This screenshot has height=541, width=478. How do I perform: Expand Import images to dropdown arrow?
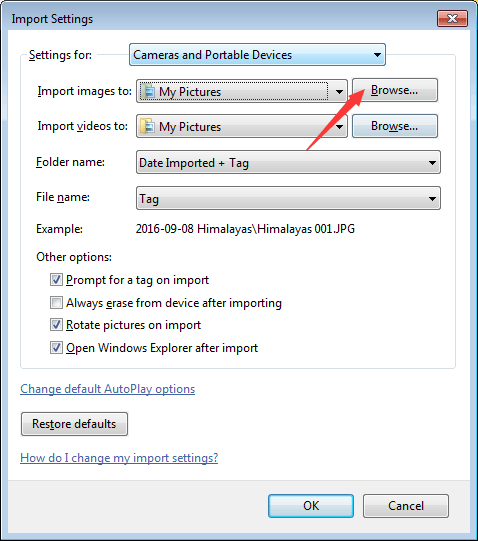[339, 91]
